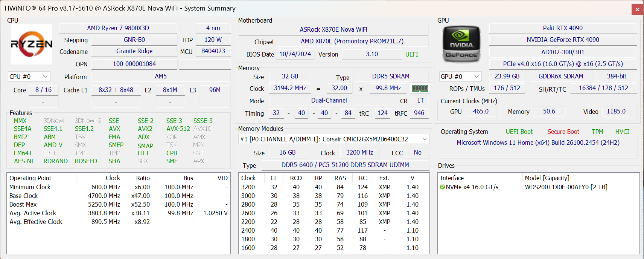Click the HVCI status indicator

pyautogui.click(x=622, y=132)
